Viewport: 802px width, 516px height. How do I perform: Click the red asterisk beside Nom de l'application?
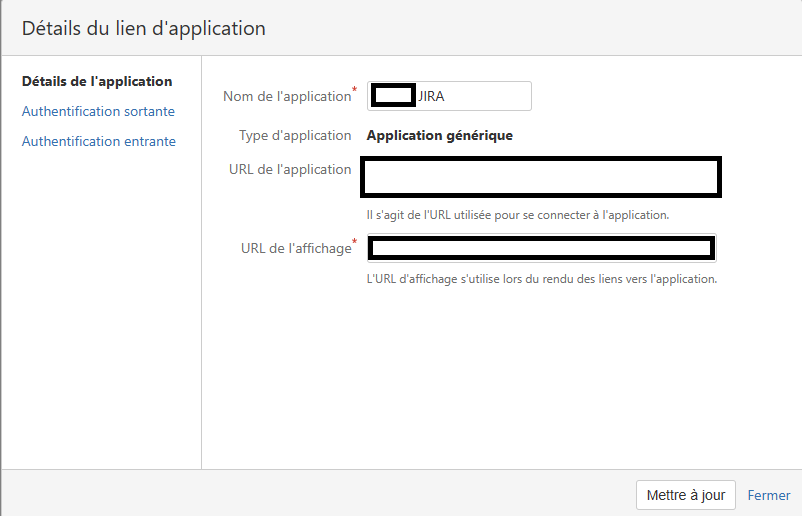[354, 90]
